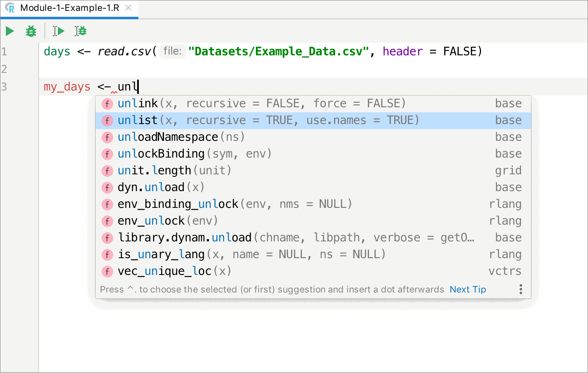Image resolution: width=588 pixels, height=373 pixels.
Task: Close the Module-1-Example-1.R tab
Action: (x=129, y=7)
